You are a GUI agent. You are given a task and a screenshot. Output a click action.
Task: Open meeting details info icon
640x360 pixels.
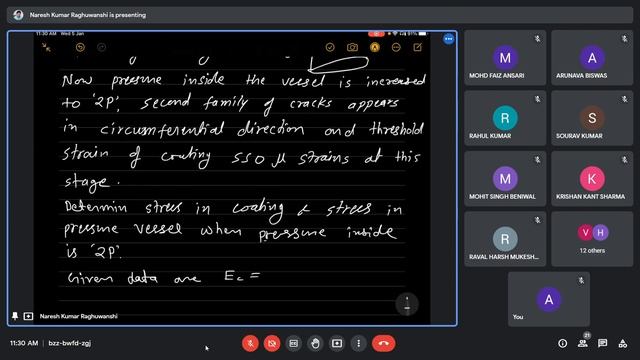point(562,344)
